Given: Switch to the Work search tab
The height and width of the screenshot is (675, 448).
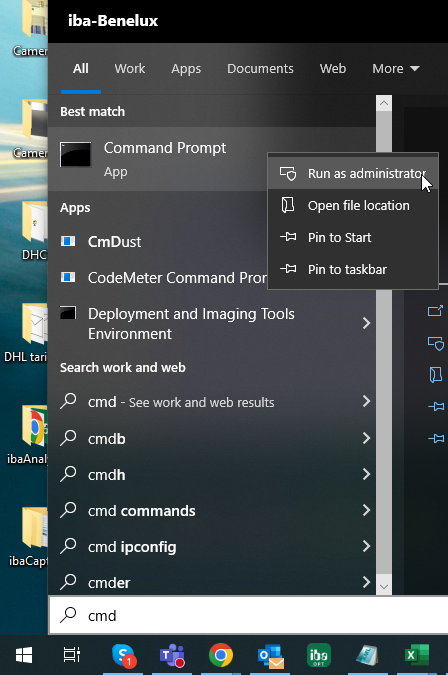Looking at the screenshot, I should point(130,68).
